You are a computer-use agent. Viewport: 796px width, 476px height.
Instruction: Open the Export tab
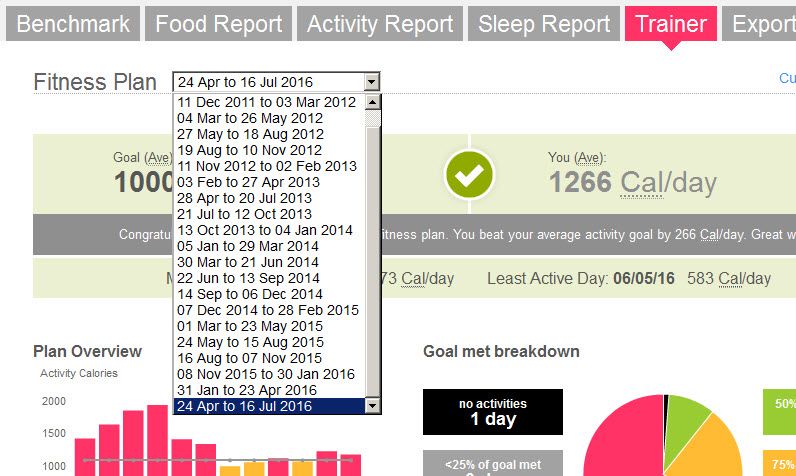761,23
